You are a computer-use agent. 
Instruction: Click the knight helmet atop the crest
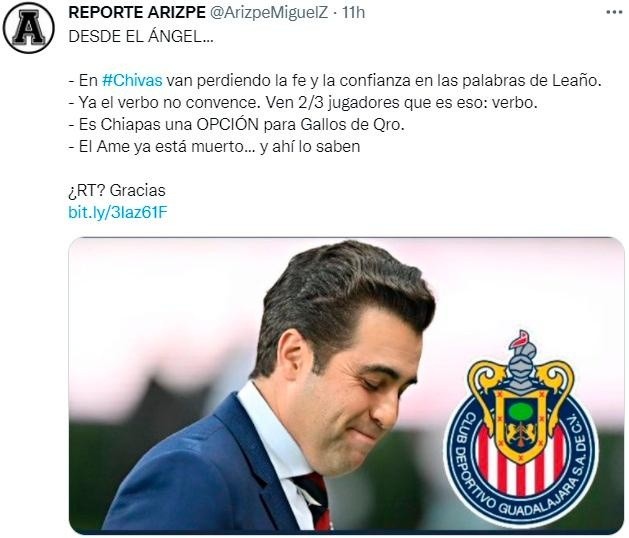click(x=521, y=359)
